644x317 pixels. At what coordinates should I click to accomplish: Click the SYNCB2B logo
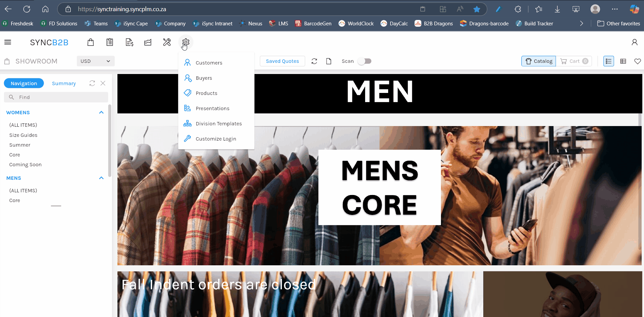click(x=49, y=42)
